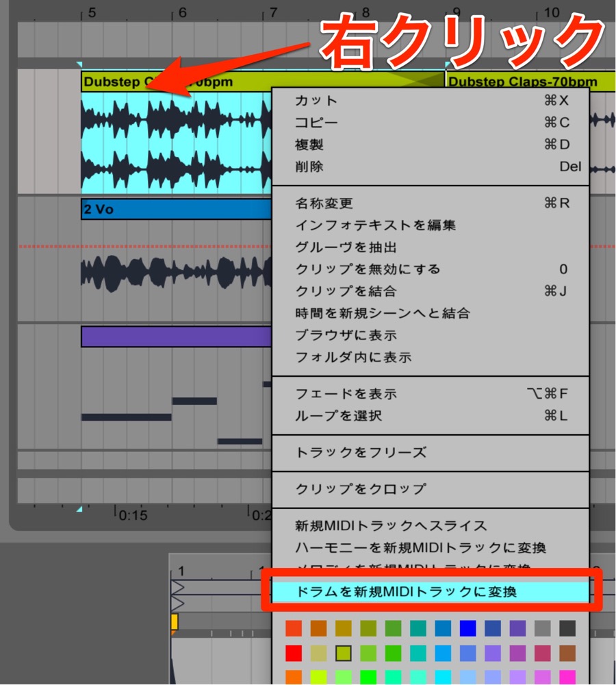
Task: Pick the pure bright blue color swatch
Action: (468, 628)
